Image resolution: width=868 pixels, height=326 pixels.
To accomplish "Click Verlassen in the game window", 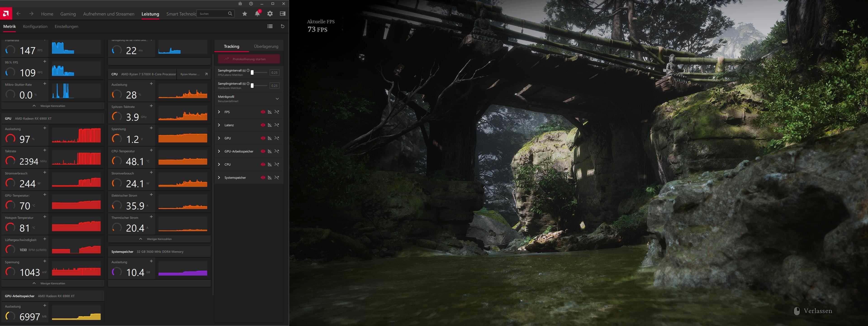I will pos(813,311).
